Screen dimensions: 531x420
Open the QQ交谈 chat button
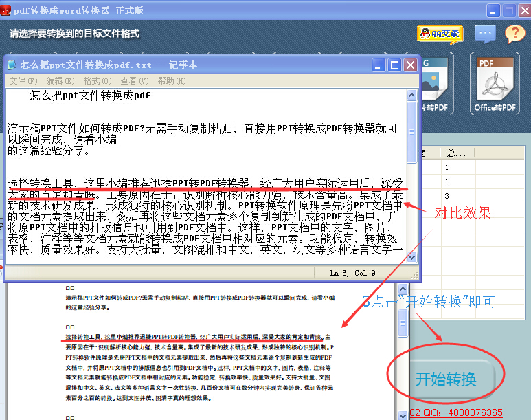[440, 34]
